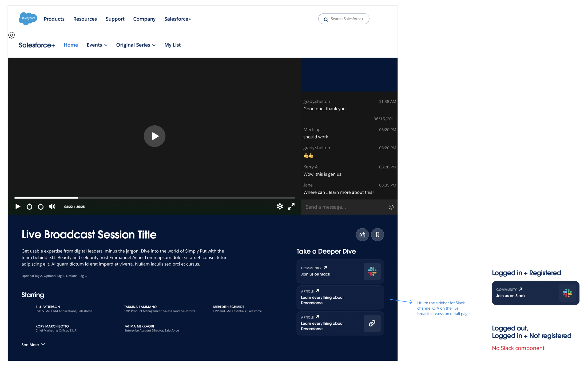Click the Salesforce+ wordmark logo
The width and height of the screenshot is (588, 371).
tap(37, 45)
